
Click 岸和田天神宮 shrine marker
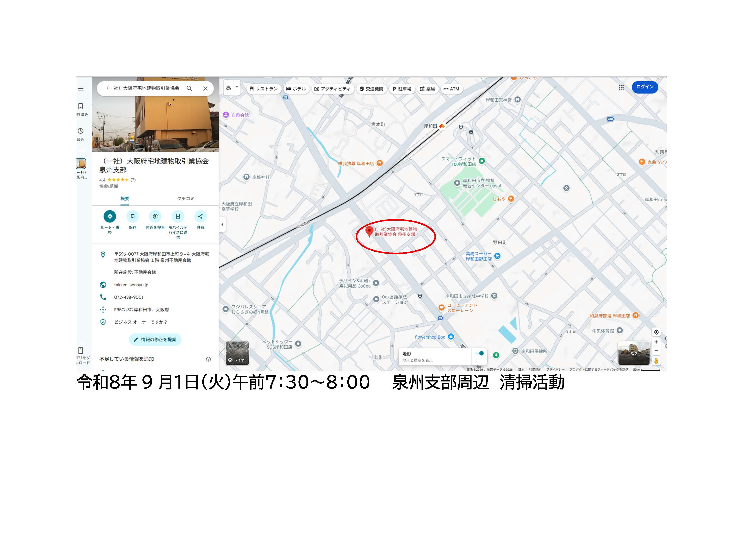click(x=517, y=99)
